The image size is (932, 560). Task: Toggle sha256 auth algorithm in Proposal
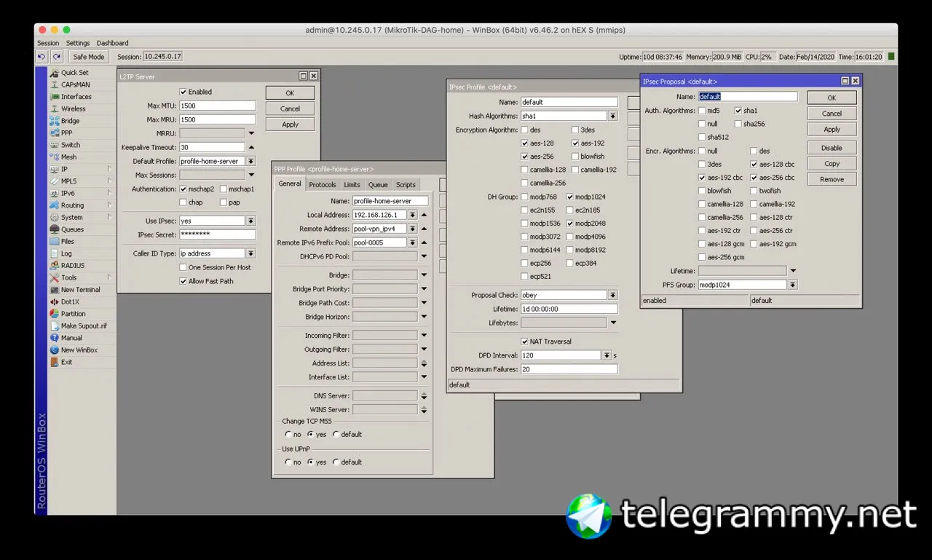pyautogui.click(x=738, y=124)
